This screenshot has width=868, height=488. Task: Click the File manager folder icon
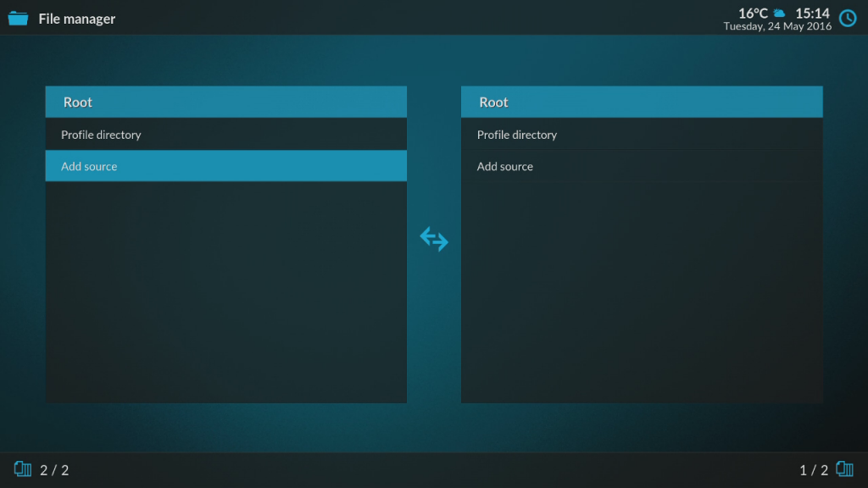coord(18,19)
